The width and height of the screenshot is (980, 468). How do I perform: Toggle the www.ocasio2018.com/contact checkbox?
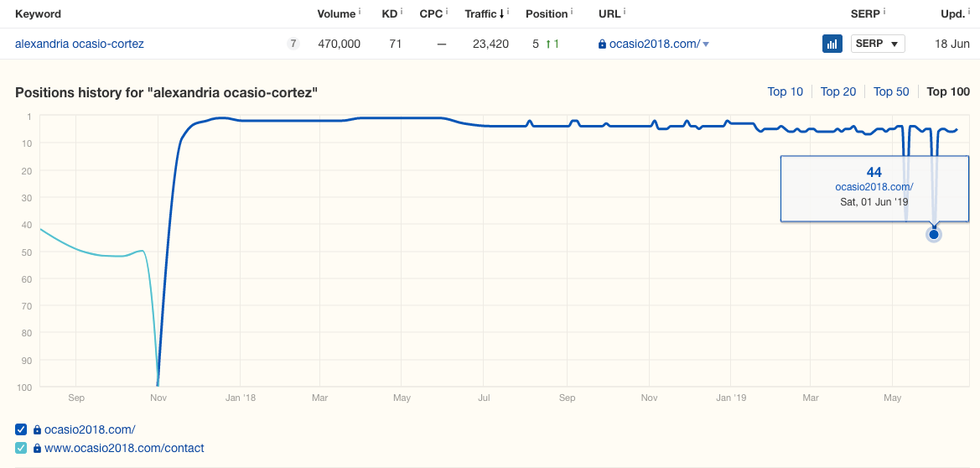pyautogui.click(x=21, y=448)
